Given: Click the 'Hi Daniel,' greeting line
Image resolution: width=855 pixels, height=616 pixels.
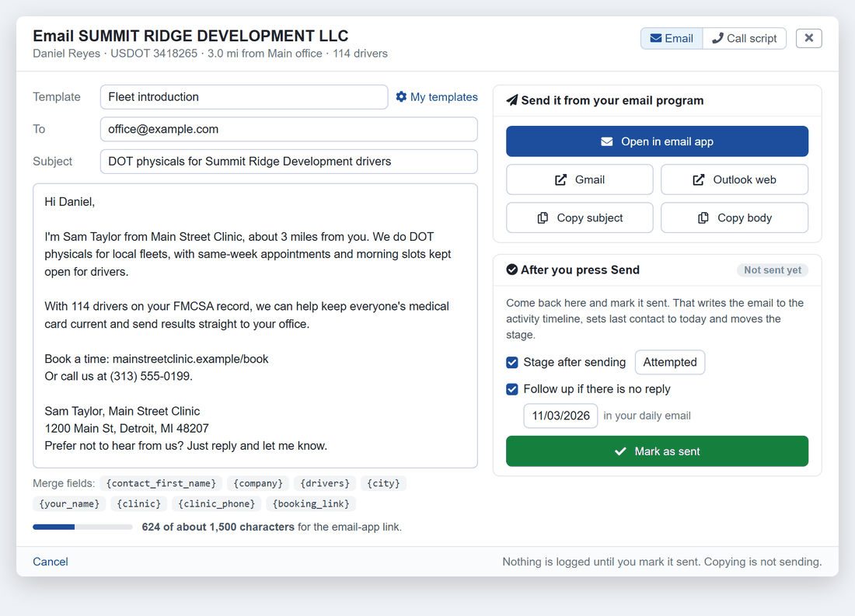Looking at the screenshot, I should pos(70,202).
